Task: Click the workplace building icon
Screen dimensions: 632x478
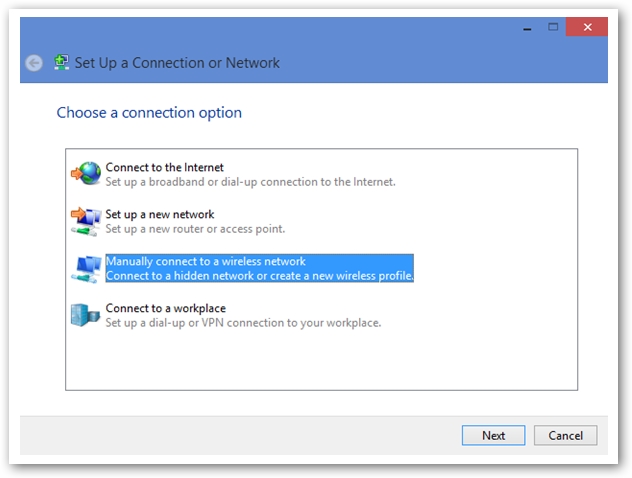Action: pyautogui.click(x=85, y=315)
